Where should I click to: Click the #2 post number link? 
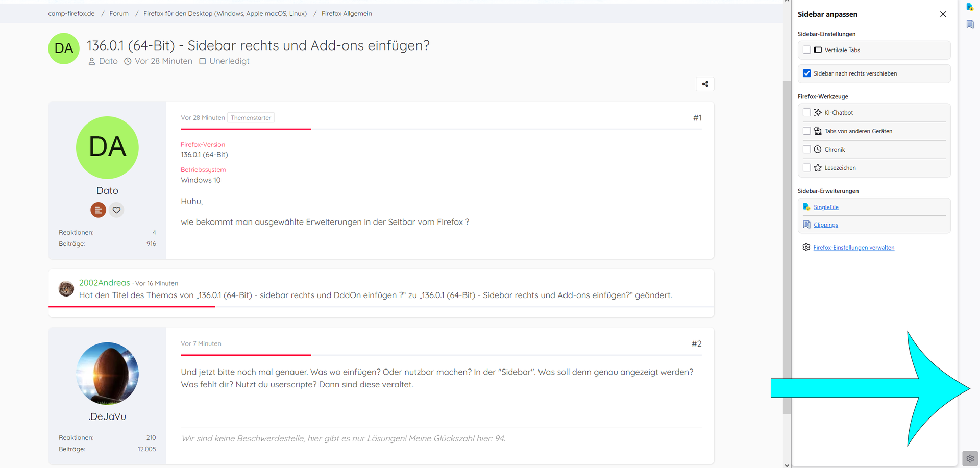coord(696,344)
